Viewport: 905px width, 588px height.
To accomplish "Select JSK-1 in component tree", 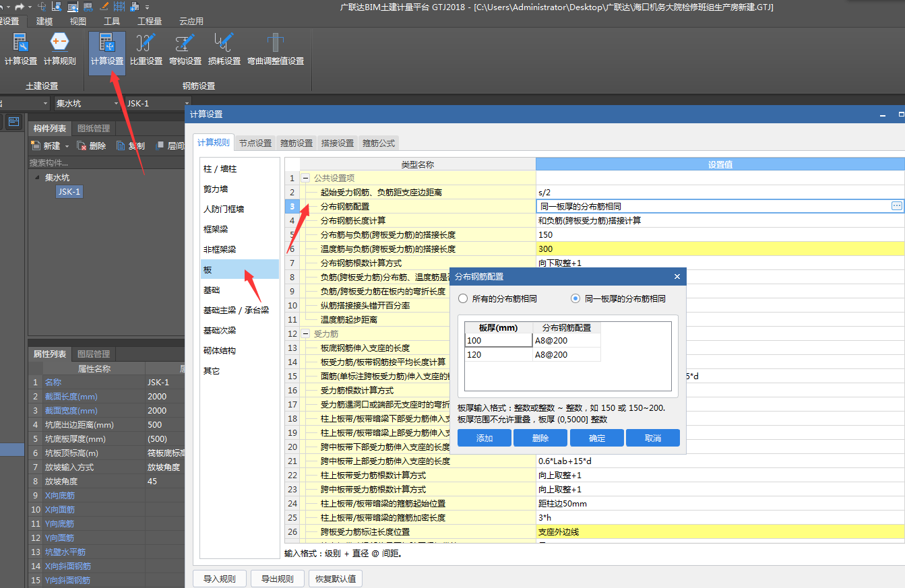I will coord(69,192).
